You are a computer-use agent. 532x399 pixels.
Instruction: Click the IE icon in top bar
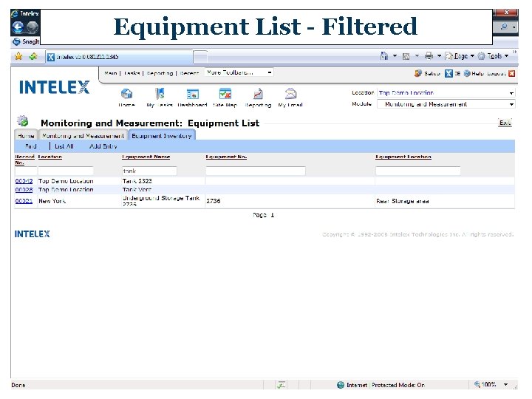click(x=449, y=73)
